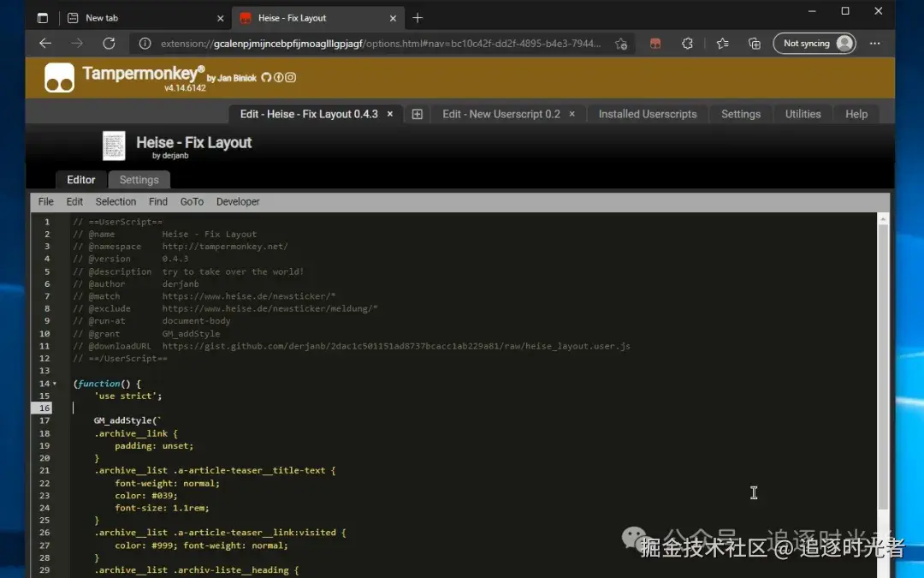Open the profile Not syncing button

pos(814,44)
